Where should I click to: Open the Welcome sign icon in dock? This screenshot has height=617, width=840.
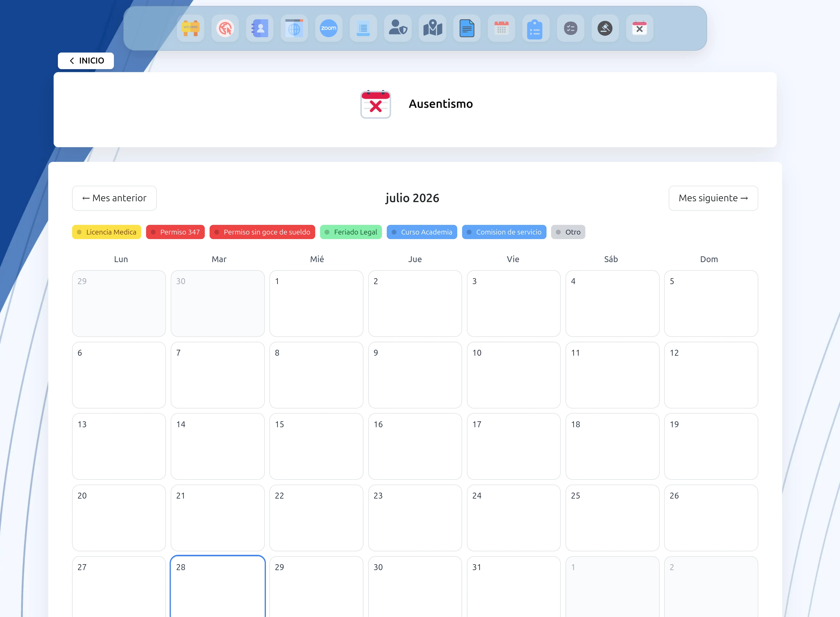coord(191,28)
